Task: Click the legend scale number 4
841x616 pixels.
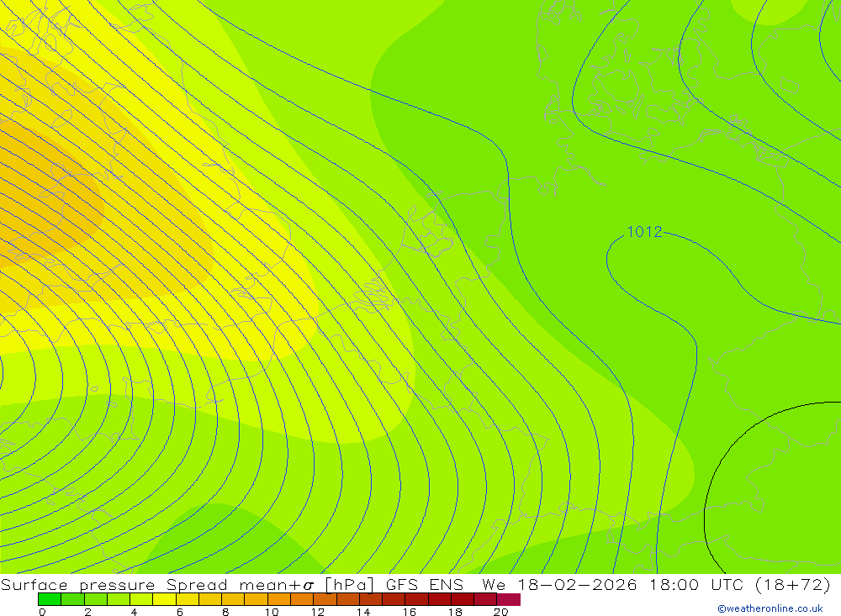Action: click(x=134, y=612)
